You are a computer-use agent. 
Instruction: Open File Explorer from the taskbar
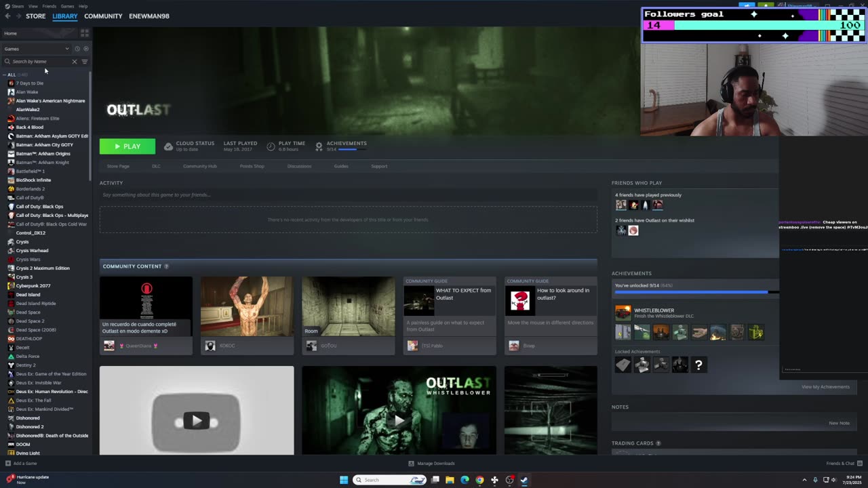point(450,480)
